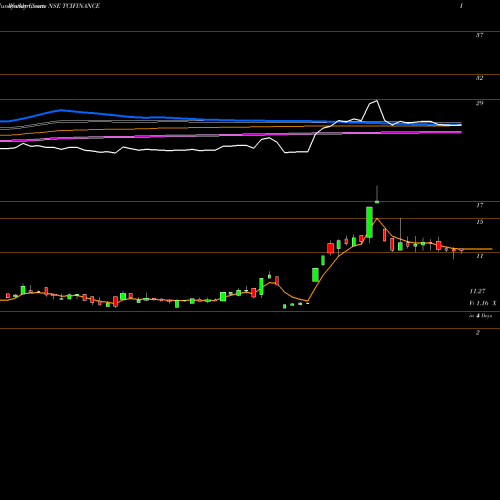
Task: Click the price axis label 37
Action: 479,35
